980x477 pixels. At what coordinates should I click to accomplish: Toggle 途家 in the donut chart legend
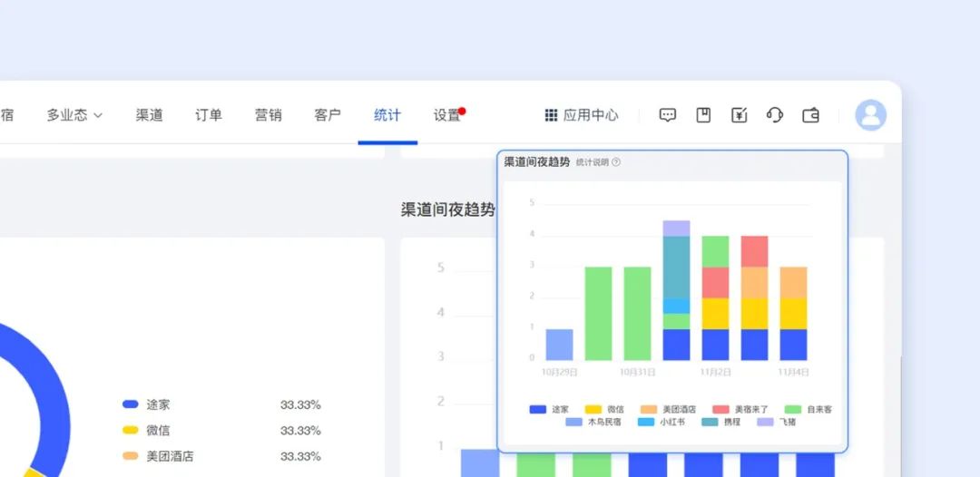click(x=146, y=404)
